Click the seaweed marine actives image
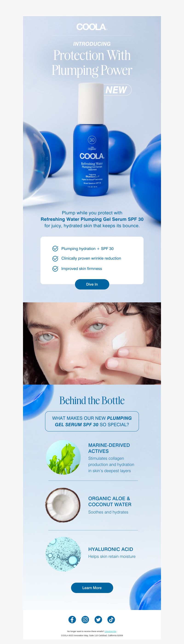Image resolution: width=184 pixels, height=644 pixels. click(63, 457)
